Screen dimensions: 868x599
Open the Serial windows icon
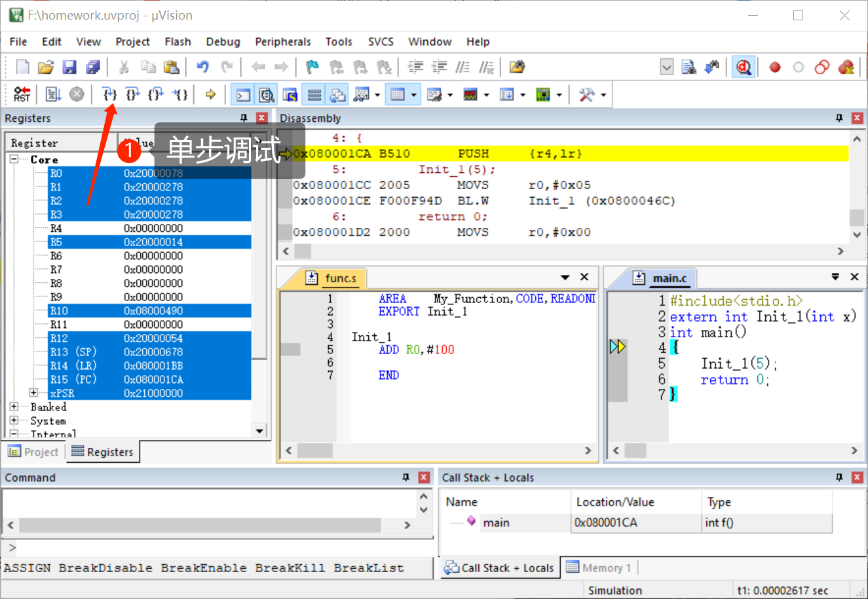tap(434, 95)
